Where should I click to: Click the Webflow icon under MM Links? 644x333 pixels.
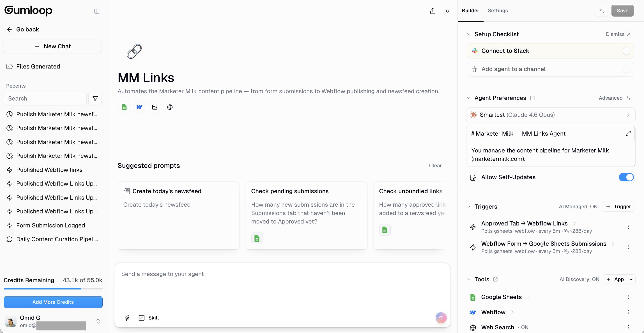[x=139, y=107]
